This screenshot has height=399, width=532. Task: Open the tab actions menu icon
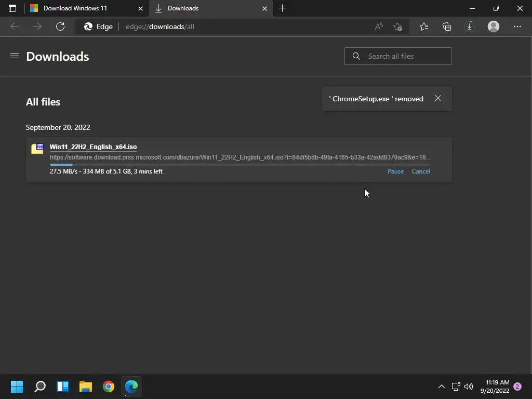coord(12,8)
